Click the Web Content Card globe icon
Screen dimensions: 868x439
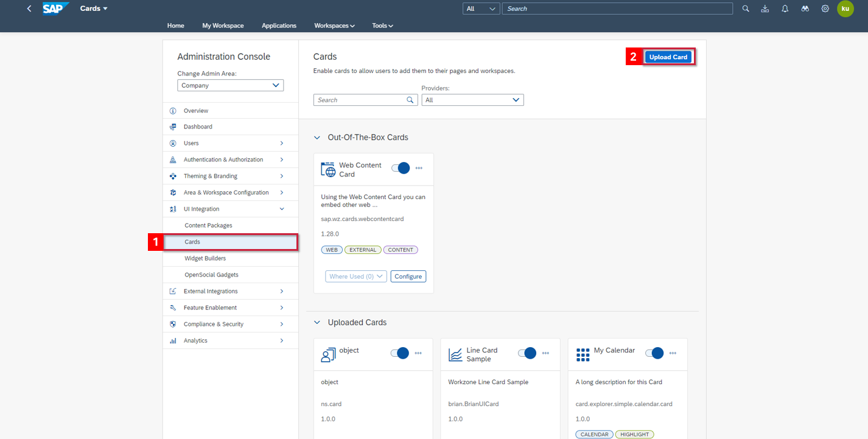coord(328,170)
